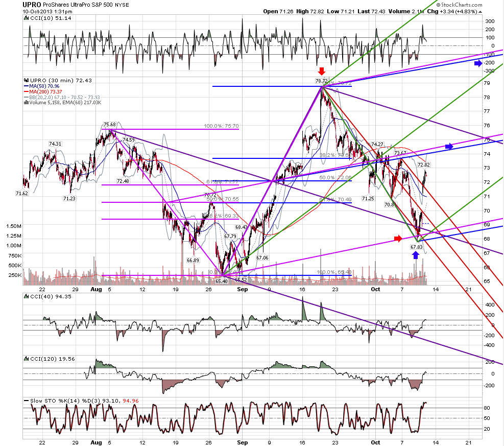Click the small triangle after the Chg value
The image size is (504, 446).
[x=480, y=12]
